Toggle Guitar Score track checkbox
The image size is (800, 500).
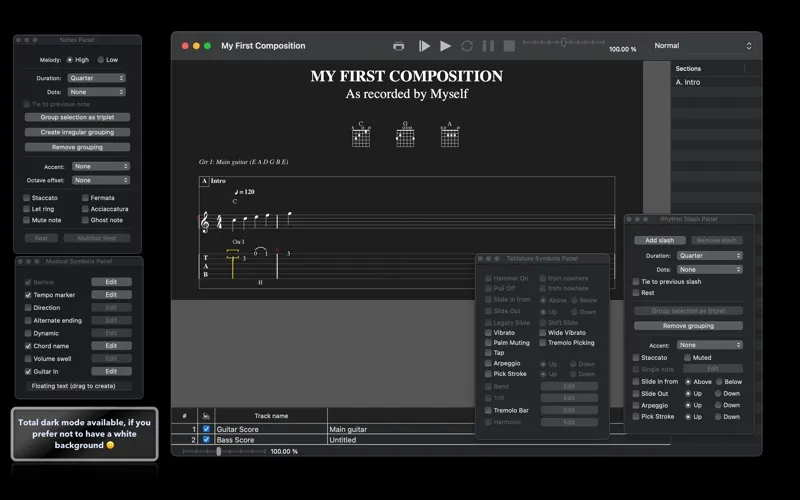[x=206, y=429]
